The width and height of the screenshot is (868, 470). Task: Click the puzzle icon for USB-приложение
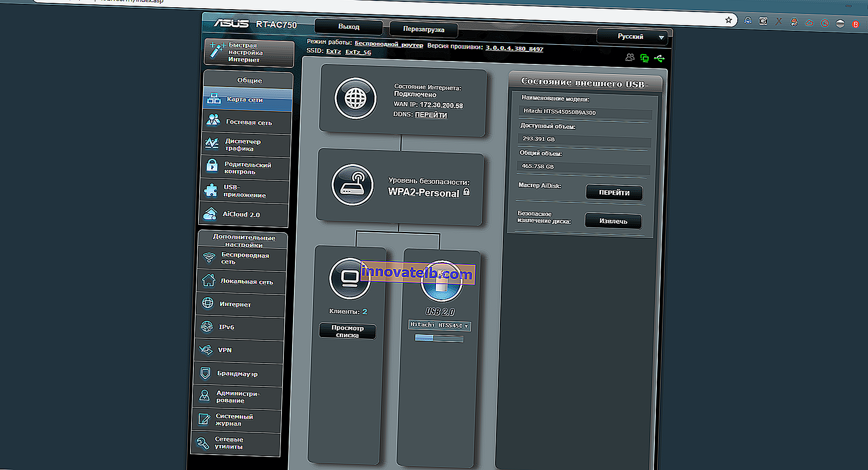click(x=211, y=190)
